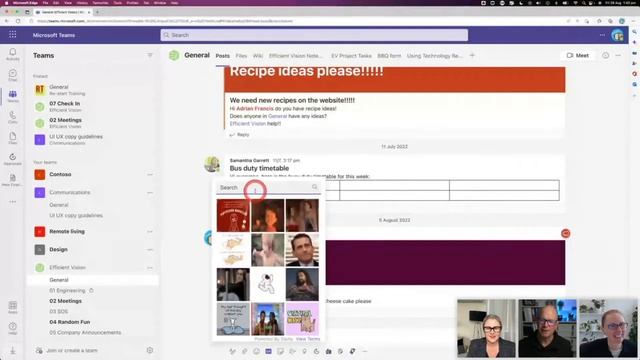Expand the Remote living team
The image size is (640, 360).
click(67, 231)
